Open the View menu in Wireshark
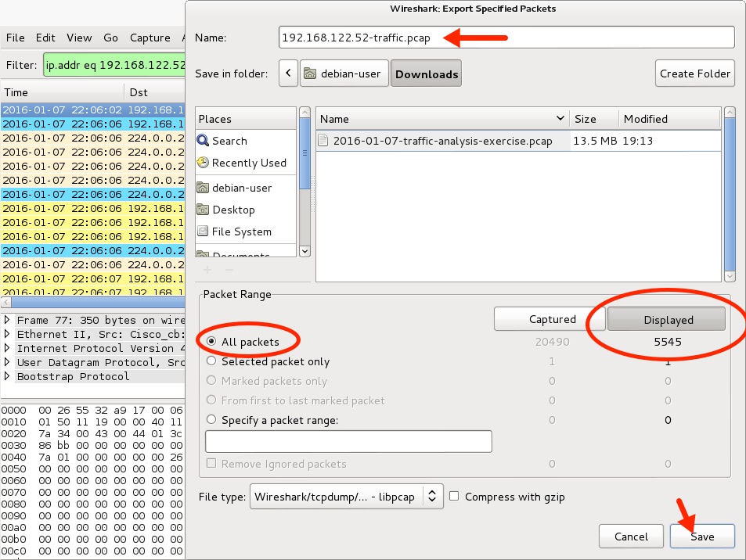This screenshot has height=560, width=746. tap(79, 38)
